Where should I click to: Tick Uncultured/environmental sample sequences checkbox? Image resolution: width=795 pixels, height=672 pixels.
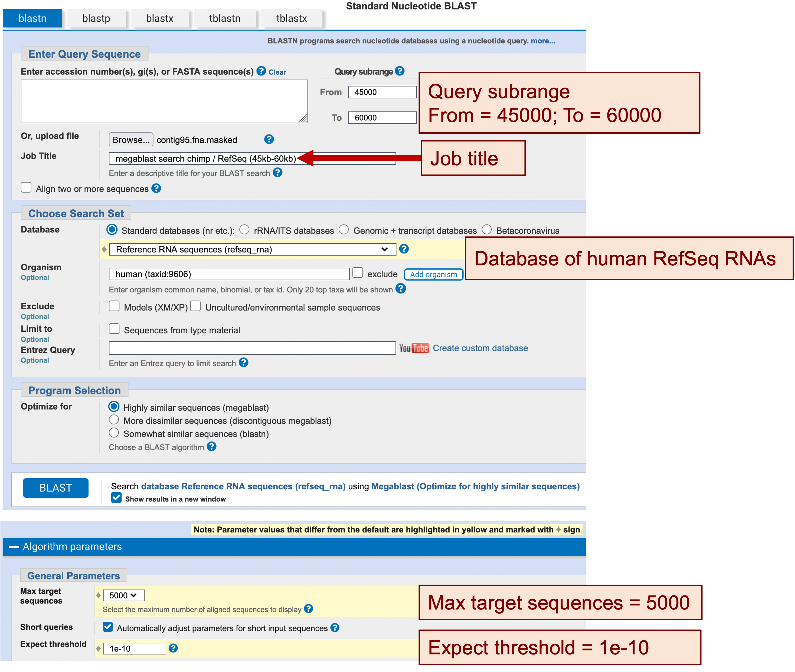click(x=195, y=306)
